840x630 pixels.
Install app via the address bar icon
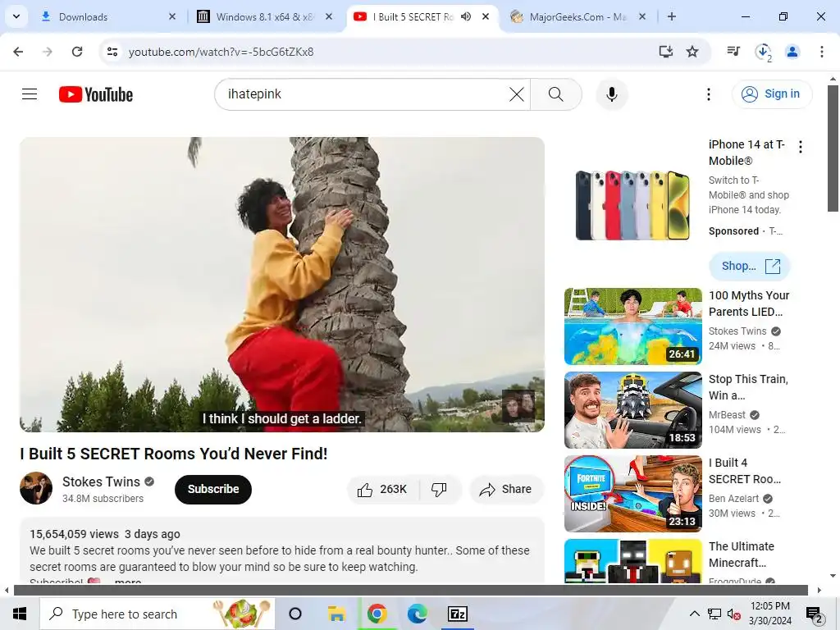665,52
